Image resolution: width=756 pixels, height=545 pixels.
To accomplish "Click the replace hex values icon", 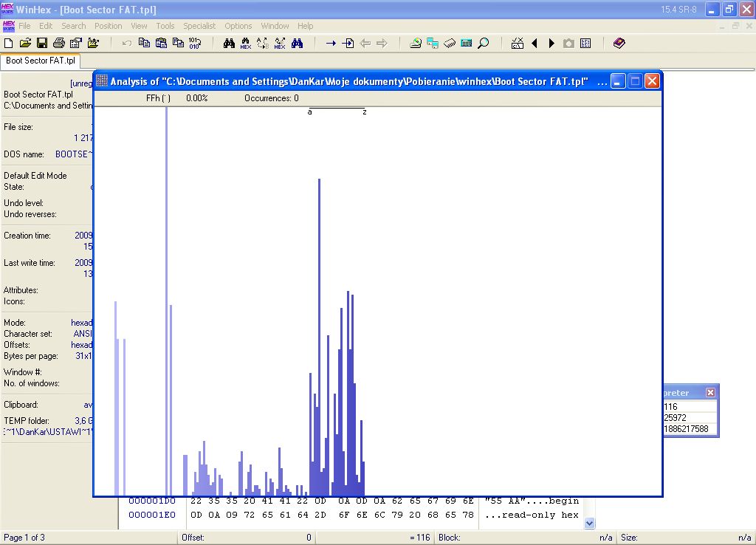I will click(x=280, y=44).
